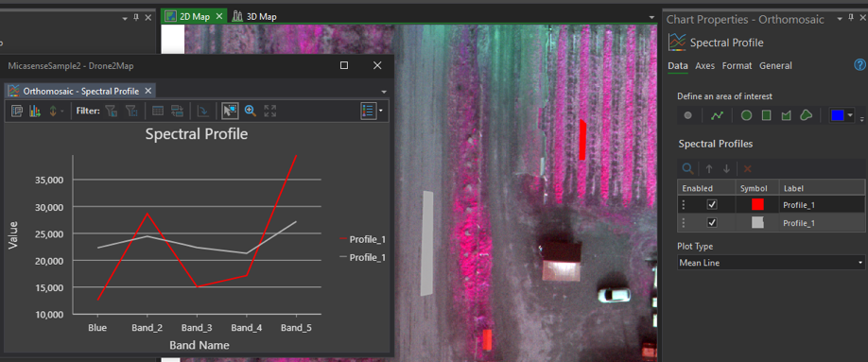Click the Symbol column header

[756, 188]
